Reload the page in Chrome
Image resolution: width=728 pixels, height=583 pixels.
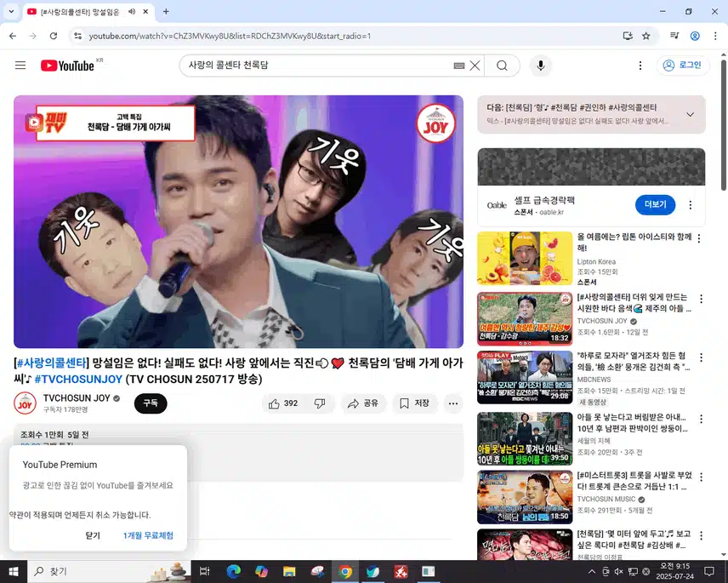point(54,36)
